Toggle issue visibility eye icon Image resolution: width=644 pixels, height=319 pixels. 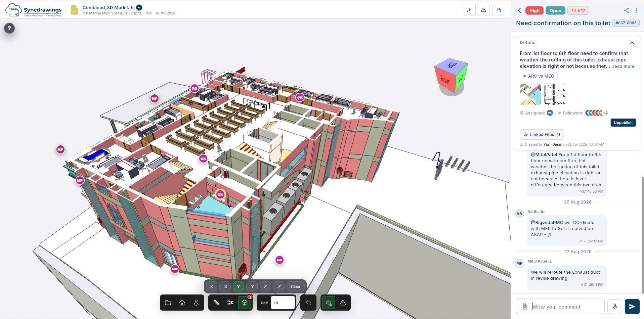pos(329,303)
